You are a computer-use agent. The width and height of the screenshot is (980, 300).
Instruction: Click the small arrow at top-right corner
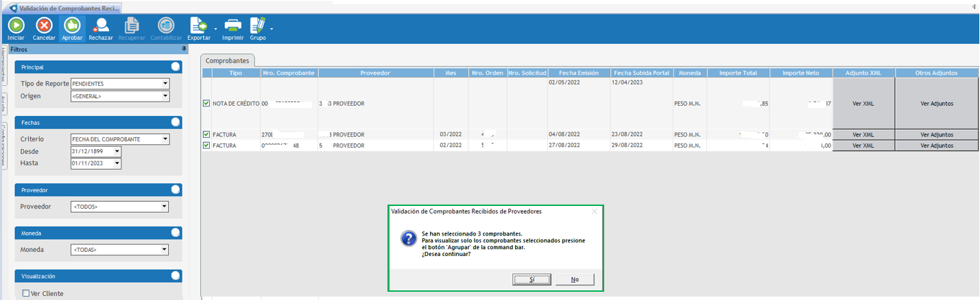click(x=975, y=6)
